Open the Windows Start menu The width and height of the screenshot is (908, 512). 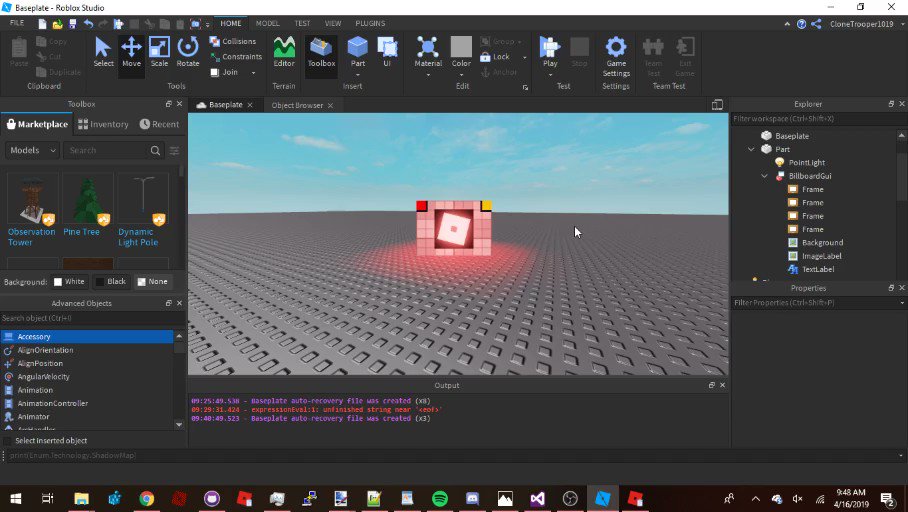(x=16, y=499)
